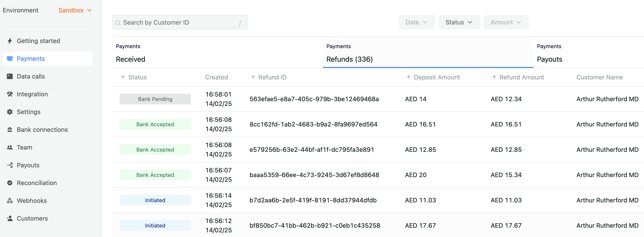Open Settings page from sidebar
This screenshot has width=644, height=237.
click(x=48, y=112)
